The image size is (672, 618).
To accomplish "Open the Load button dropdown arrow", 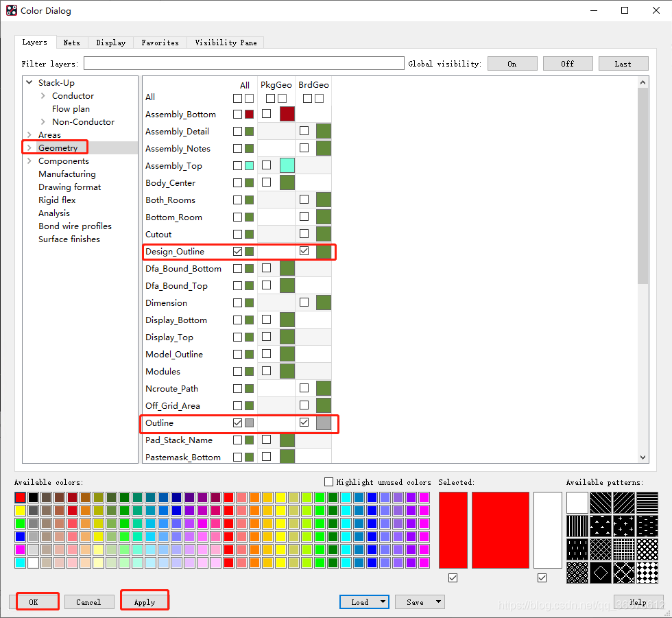I will click(x=383, y=602).
